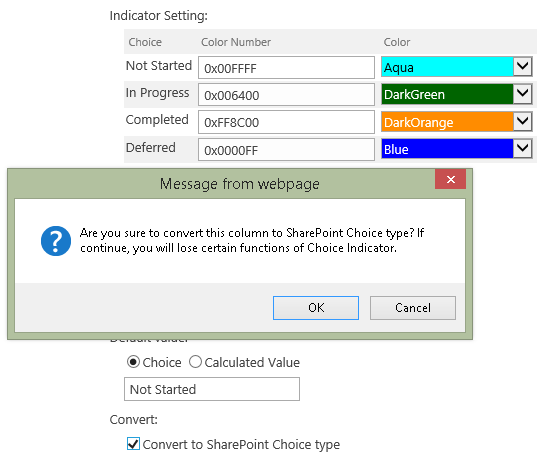Confirm conversion with the OK button
548x458 pixels.
tap(316, 308)
